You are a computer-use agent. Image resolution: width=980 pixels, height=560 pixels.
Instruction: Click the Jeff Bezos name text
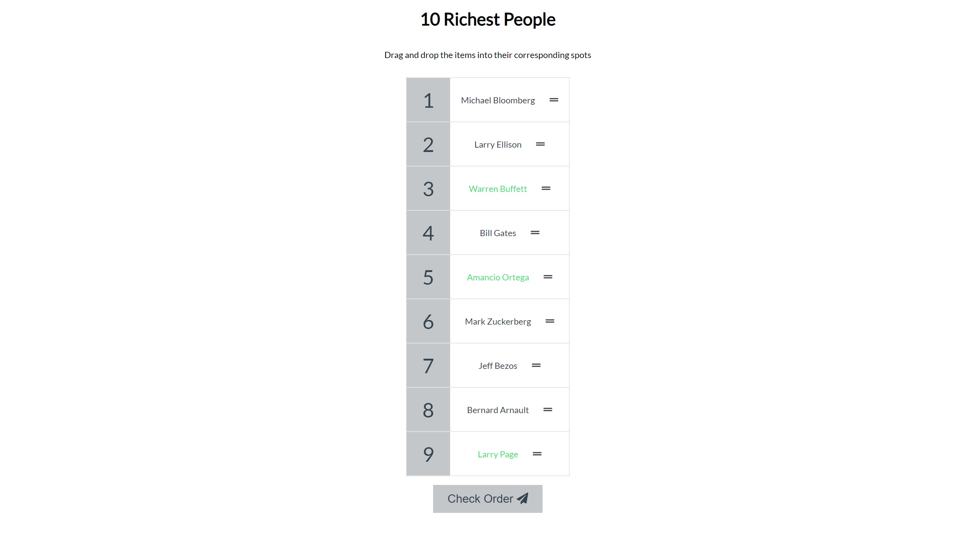[497, 366]
